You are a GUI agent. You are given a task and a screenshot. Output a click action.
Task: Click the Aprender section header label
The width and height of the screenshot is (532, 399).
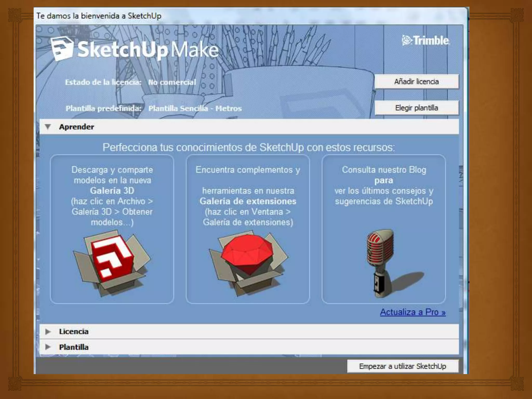click(76, 127)
